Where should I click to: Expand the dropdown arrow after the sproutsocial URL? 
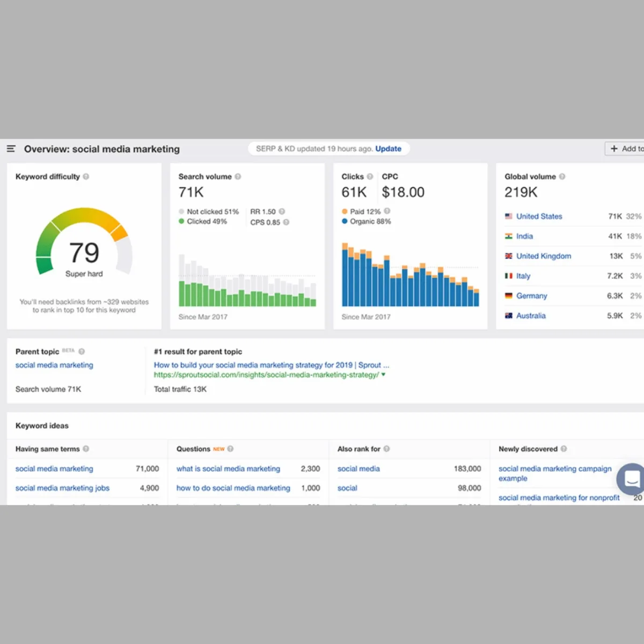pyautogui.click(x=383, y=375)
